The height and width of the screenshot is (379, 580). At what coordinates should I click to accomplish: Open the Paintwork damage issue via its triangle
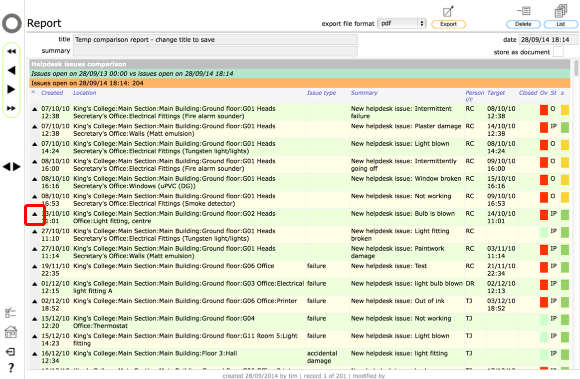point(34,249)
